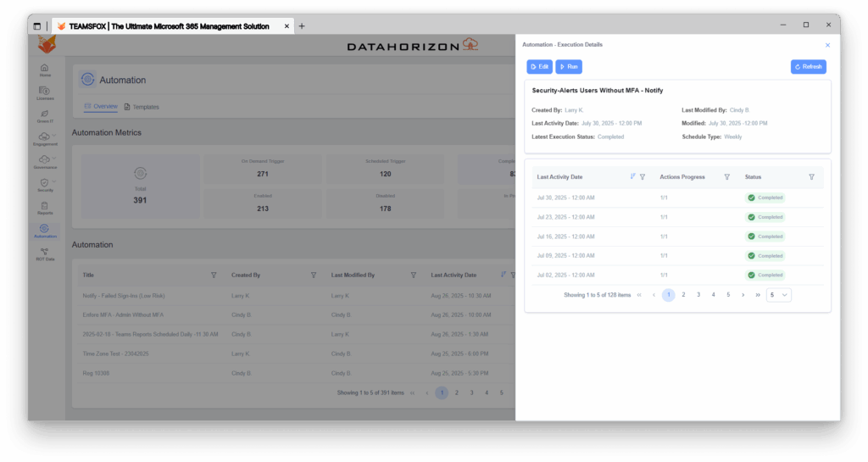Expand the Governance sidebar chevron
The height and width of the screenshot is (462, 868).
coord(53,159)
